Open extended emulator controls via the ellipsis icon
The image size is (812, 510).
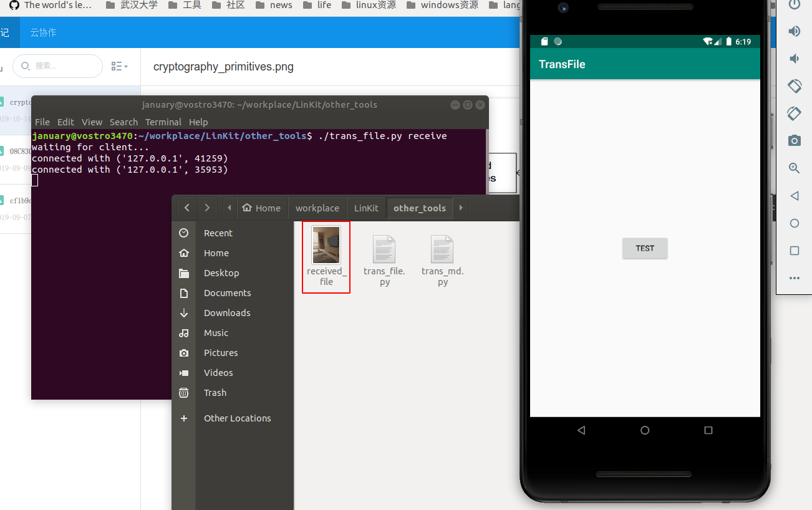[x=794, y=278]
